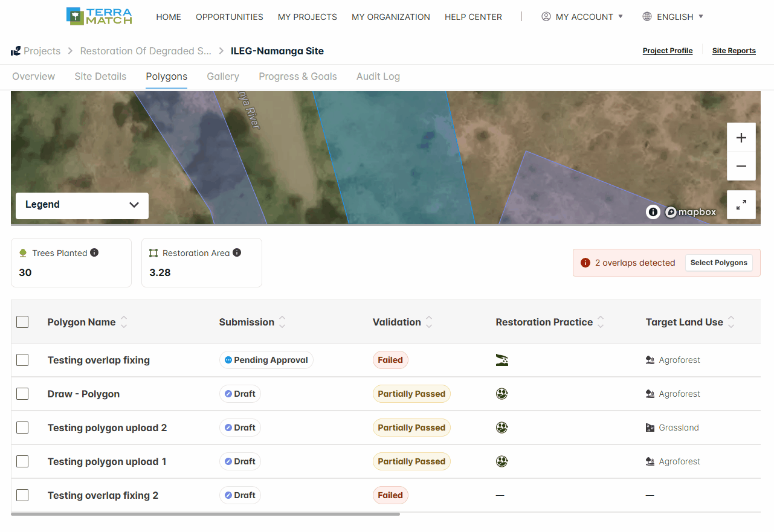Zoom out on the map
The width and height of the screenshot is (774, 532).
pyautogui.click(x=741, y=166)
